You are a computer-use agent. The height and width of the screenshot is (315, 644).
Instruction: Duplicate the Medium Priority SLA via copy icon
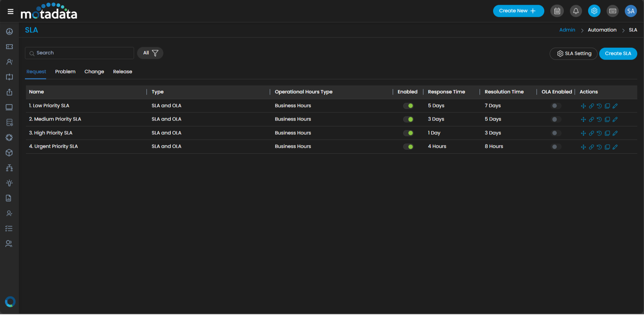click(x=607, y=119)
